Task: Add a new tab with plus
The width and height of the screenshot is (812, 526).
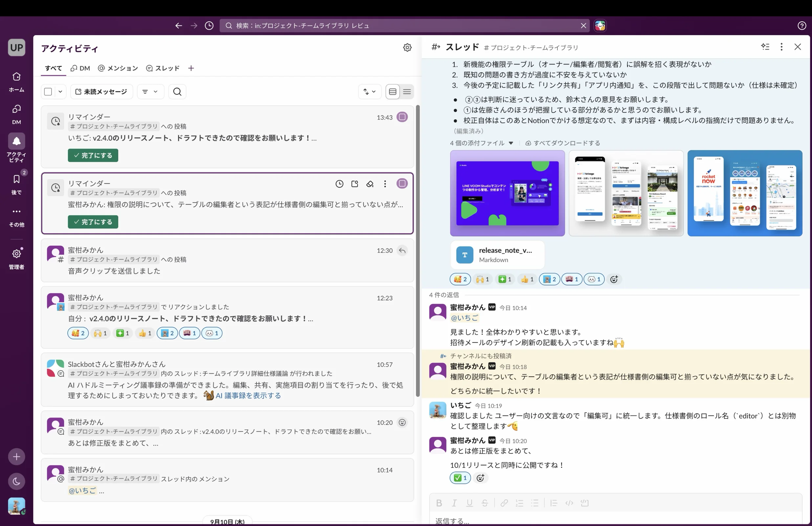Action: pyautogui.click(x=191, y=68)
